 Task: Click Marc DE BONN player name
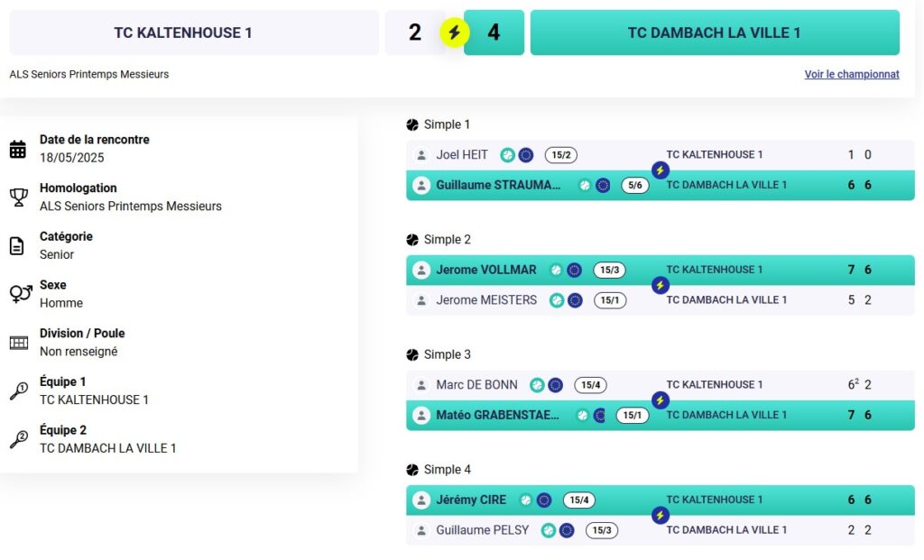click(x=476, y=385)
